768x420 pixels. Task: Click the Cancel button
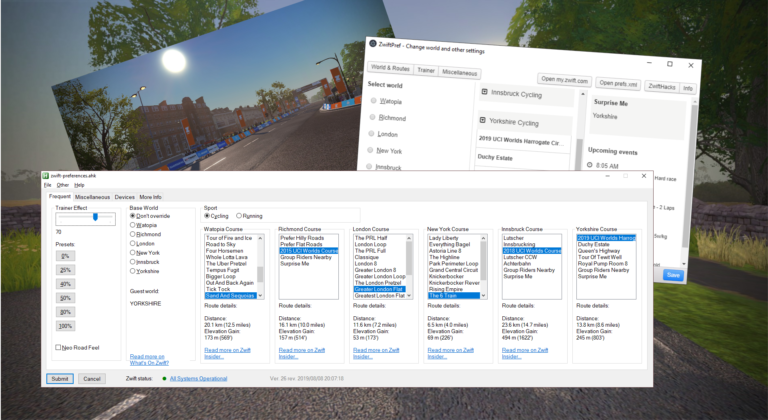point(92,378)
